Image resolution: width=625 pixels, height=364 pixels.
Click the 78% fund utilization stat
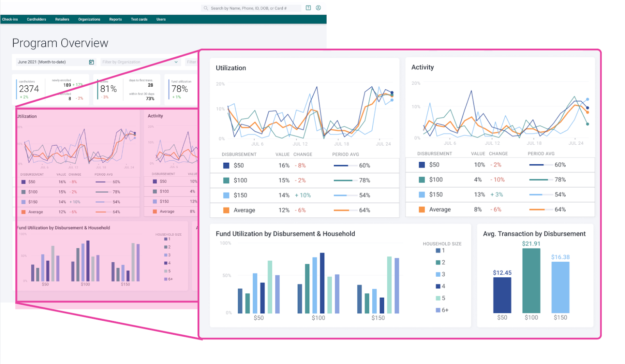(x=180, y=89)
